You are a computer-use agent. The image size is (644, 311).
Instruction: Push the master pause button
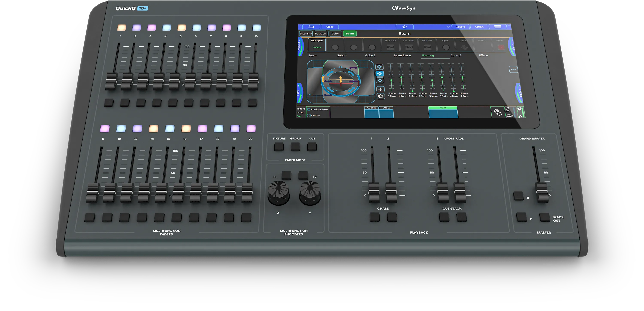pyautogui.click(x=518, y=196)
